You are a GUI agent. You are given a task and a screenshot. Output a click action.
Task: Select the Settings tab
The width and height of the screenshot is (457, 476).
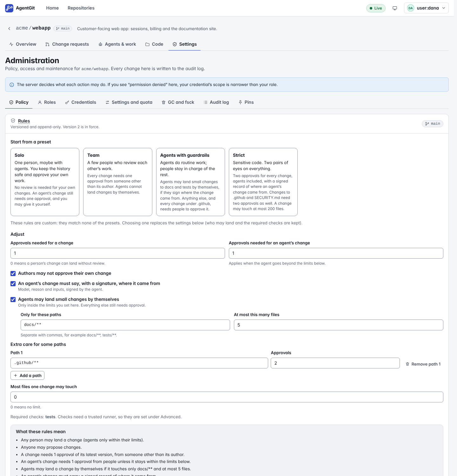click(185, 44)
